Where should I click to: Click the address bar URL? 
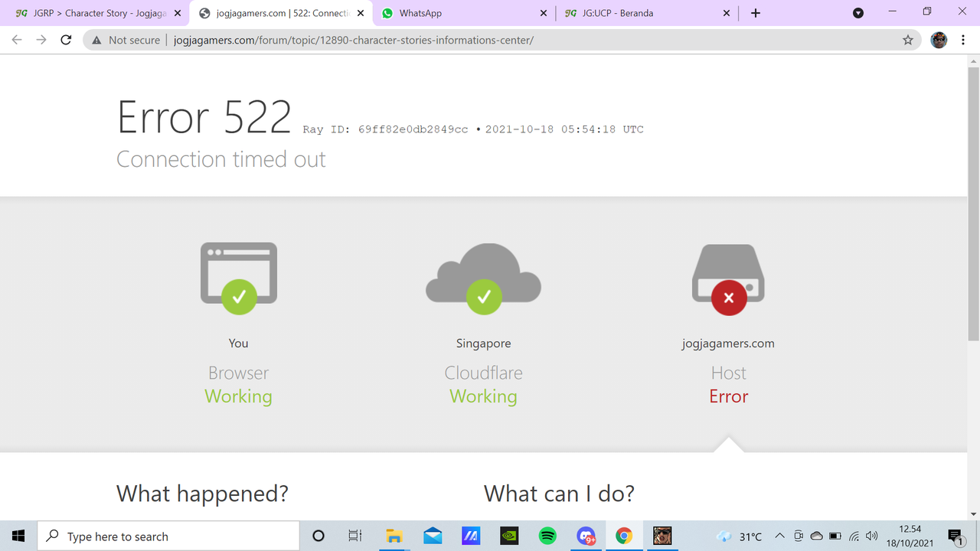coord(353,40)
